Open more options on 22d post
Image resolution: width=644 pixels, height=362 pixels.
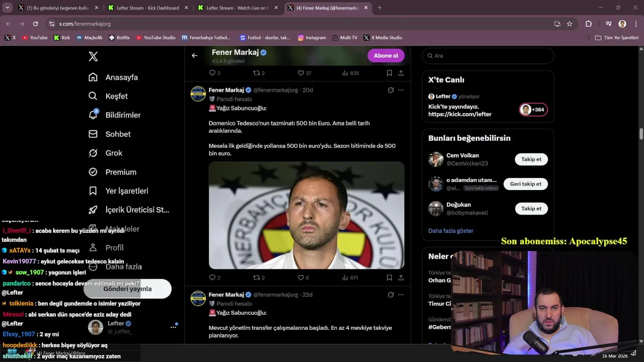(x=401, y=295)
